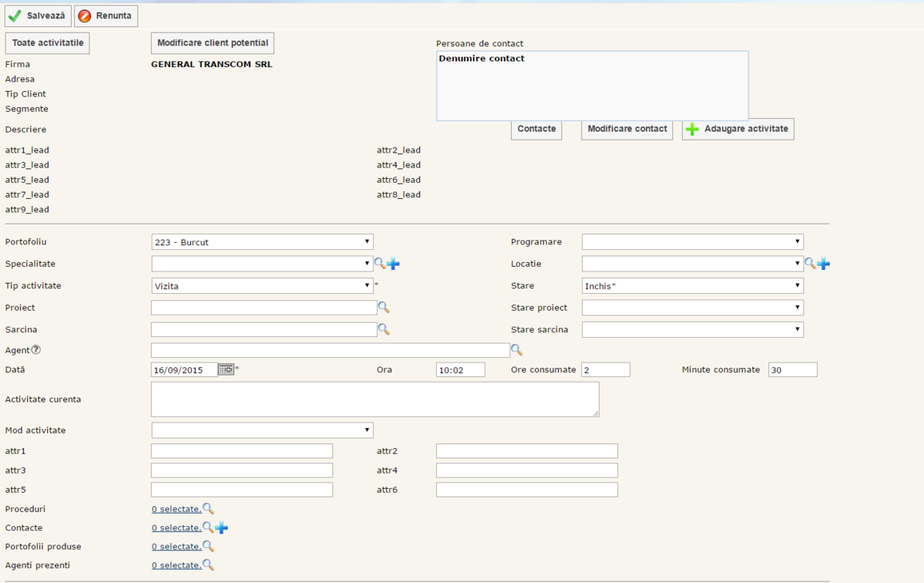Open the Proiect lookup magnifier
Screen dimensions: 924x583
click(x=384, y=308)
